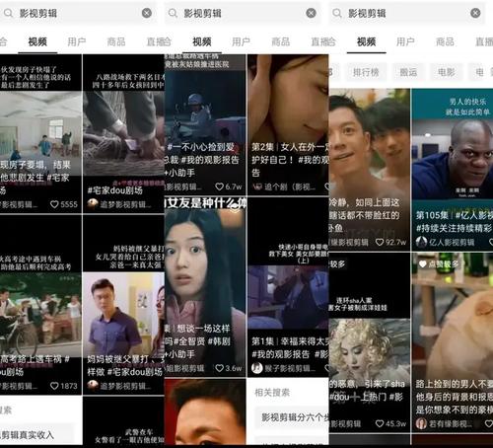Image resolution: width=493 pixels, height=448 pixels.
Task: Tap the #宅家dou剧场 hashtag caption
Action: [x=114, y=190]
